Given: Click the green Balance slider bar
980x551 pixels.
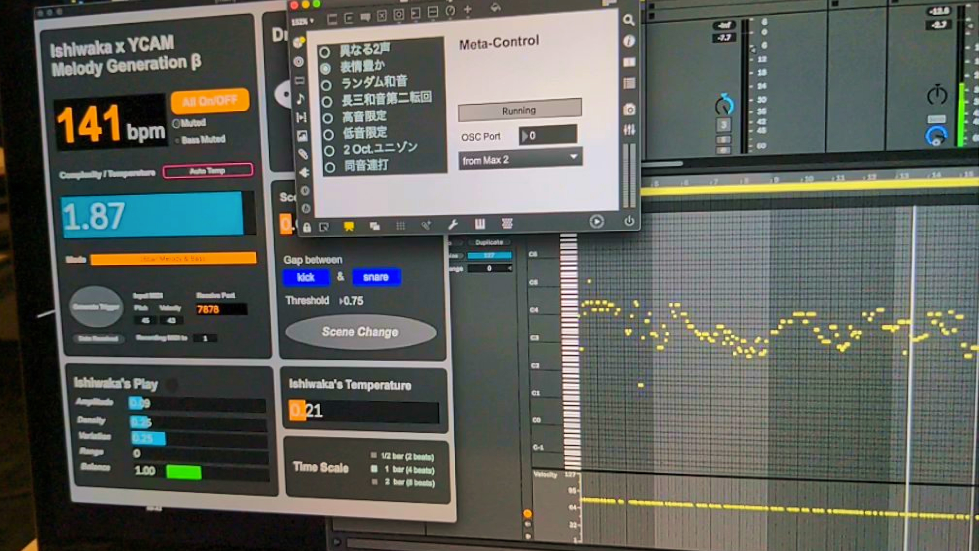Looking at the screenshot, I should click(183, 472).
